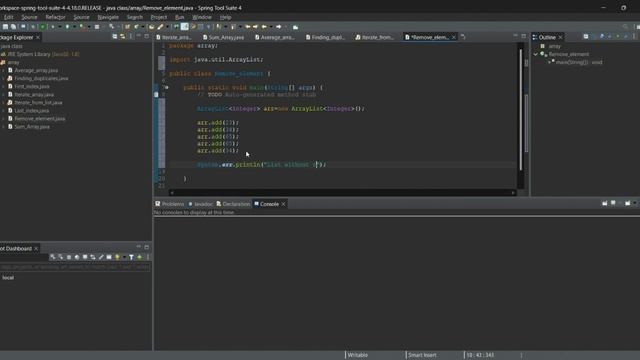Minimize the Package Explorer panel
This screenshot has height=360, width=640.
139,36
